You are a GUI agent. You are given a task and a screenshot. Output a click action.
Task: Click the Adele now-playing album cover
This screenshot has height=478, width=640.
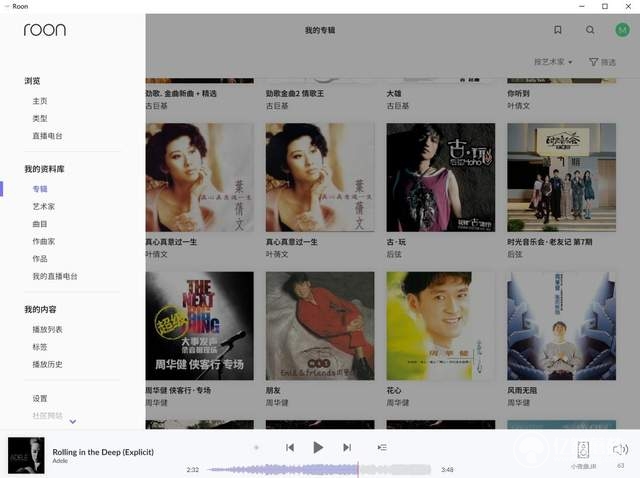point(26,455)
